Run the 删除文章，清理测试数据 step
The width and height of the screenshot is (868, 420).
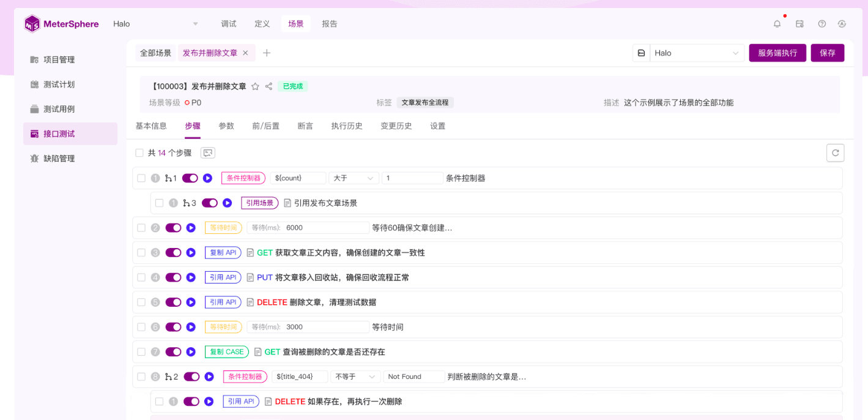(191, 302)
